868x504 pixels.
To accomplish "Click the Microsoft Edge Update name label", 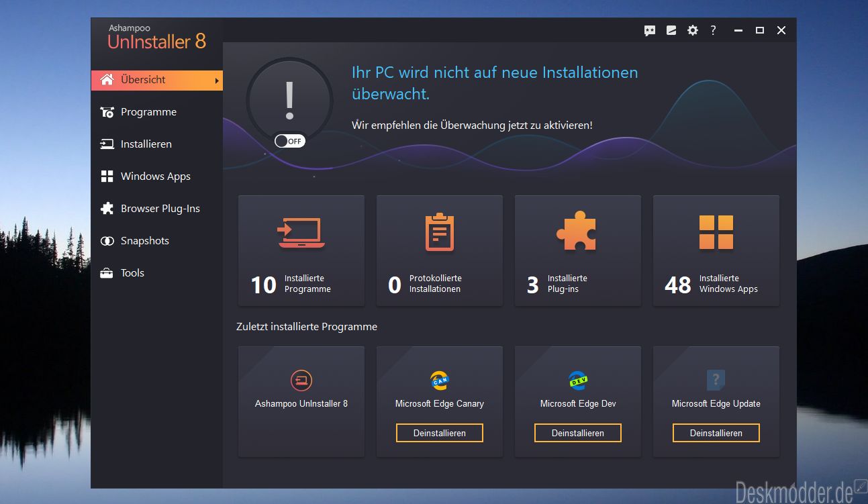I will tap(716, 404).
